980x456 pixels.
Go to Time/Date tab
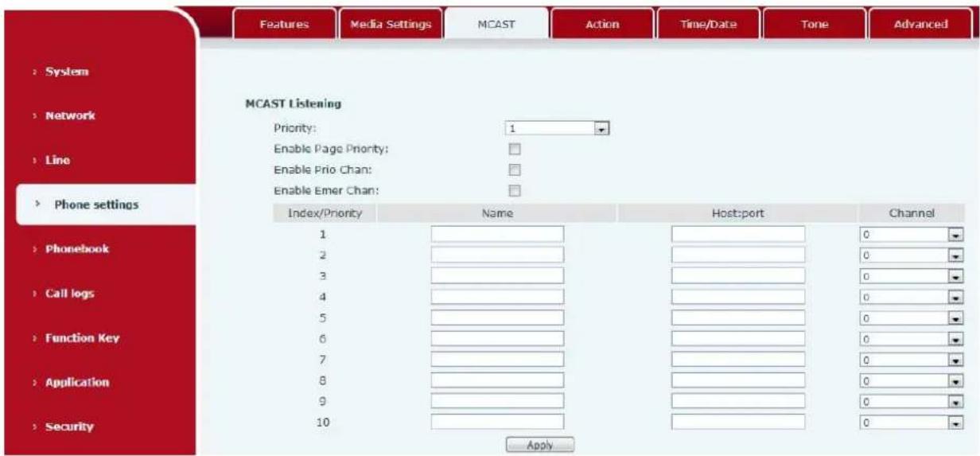708,24
